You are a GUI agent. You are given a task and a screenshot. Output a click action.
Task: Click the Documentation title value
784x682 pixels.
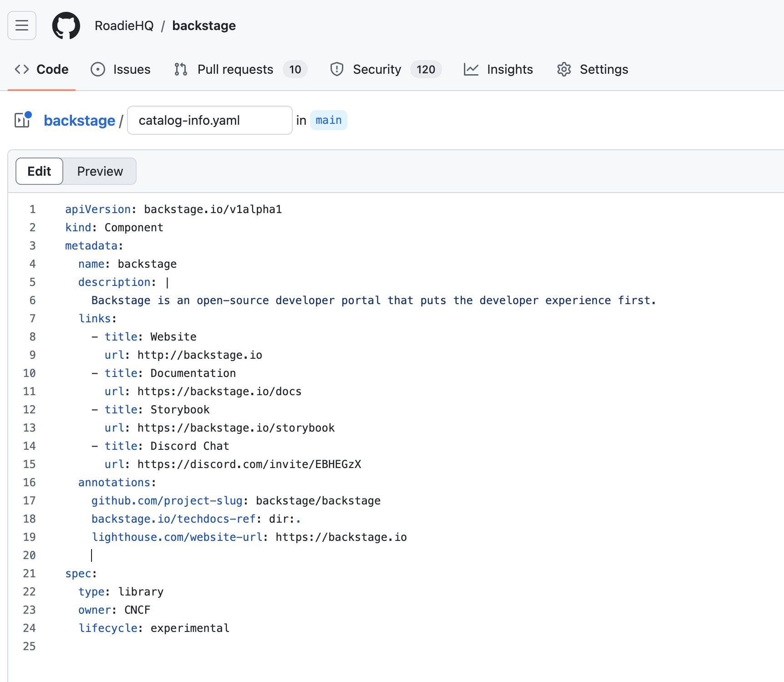click(193, 373)
